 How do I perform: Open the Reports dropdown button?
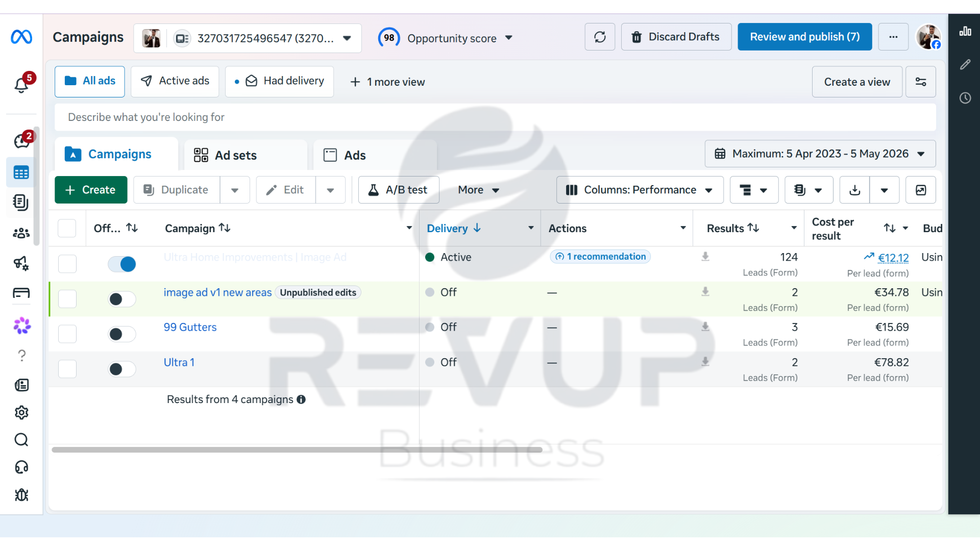[808, 190]
